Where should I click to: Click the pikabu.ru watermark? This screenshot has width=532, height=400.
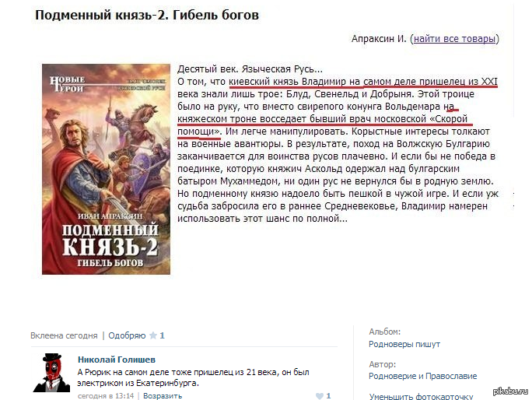510,391
